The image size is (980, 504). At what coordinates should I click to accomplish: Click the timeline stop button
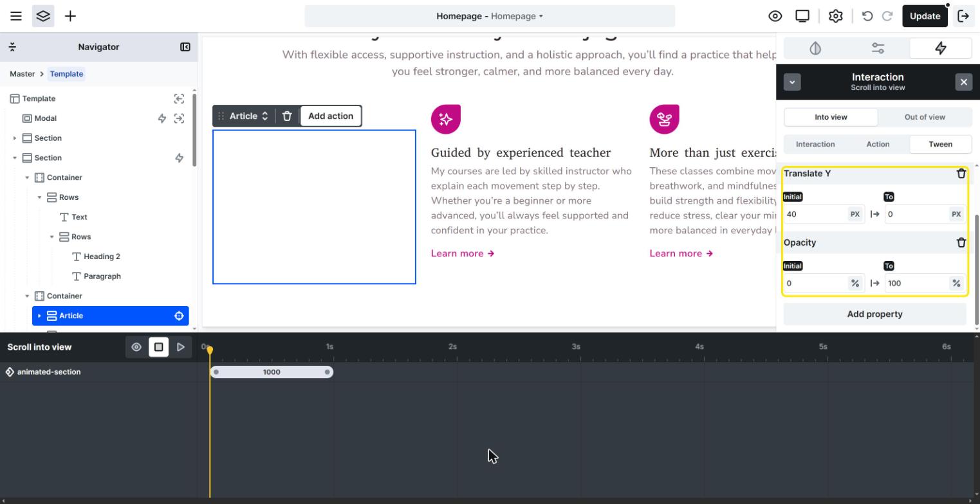[158, 347]
